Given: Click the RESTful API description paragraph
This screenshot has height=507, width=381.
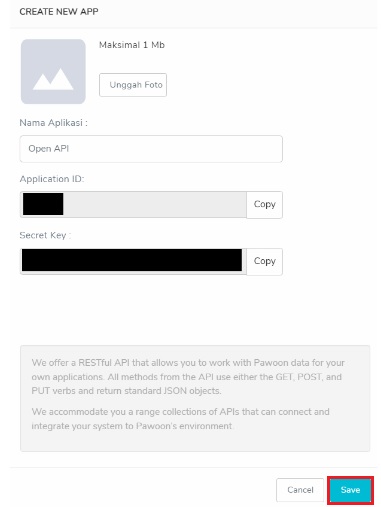Looking at the screenshot, I should [x=188, y=377].
